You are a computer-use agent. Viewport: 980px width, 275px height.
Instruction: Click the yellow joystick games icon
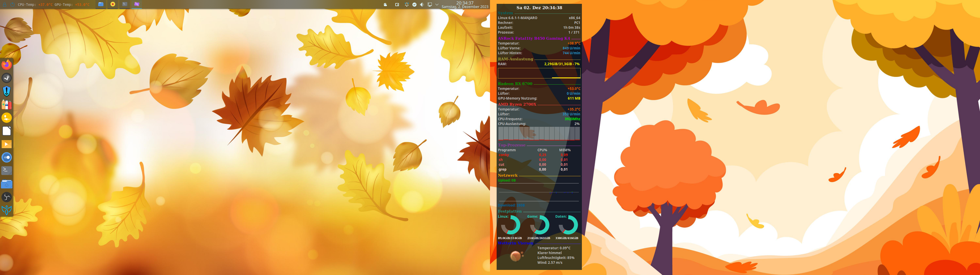(x=6, y=118)
